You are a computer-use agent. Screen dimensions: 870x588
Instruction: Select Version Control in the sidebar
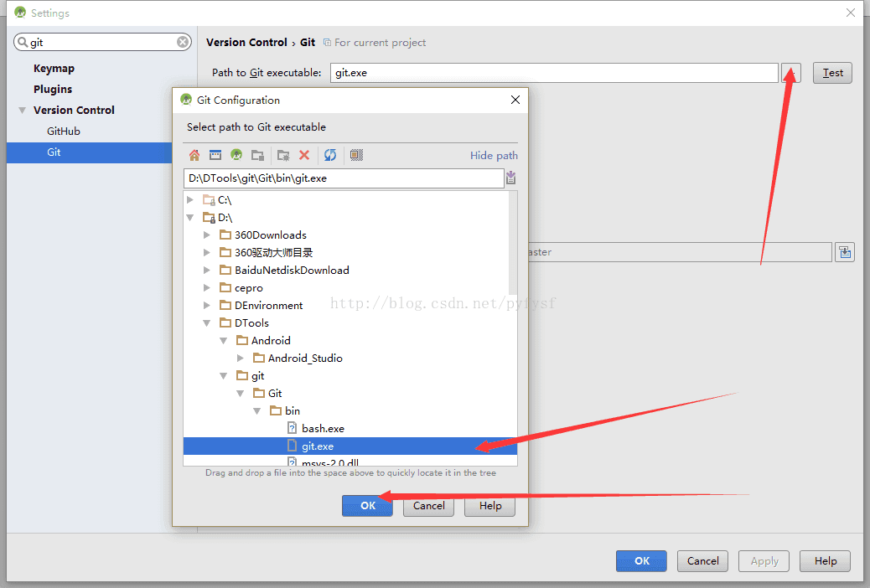74,111
